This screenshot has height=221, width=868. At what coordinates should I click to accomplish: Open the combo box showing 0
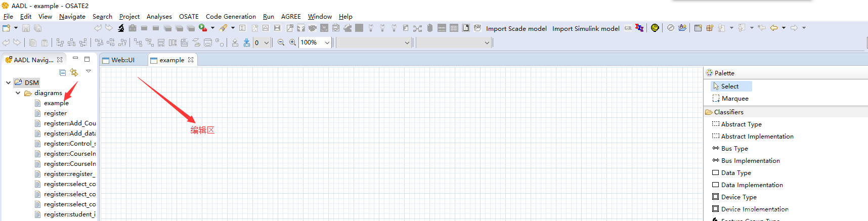pyautogui.click(x=262, y=42)
